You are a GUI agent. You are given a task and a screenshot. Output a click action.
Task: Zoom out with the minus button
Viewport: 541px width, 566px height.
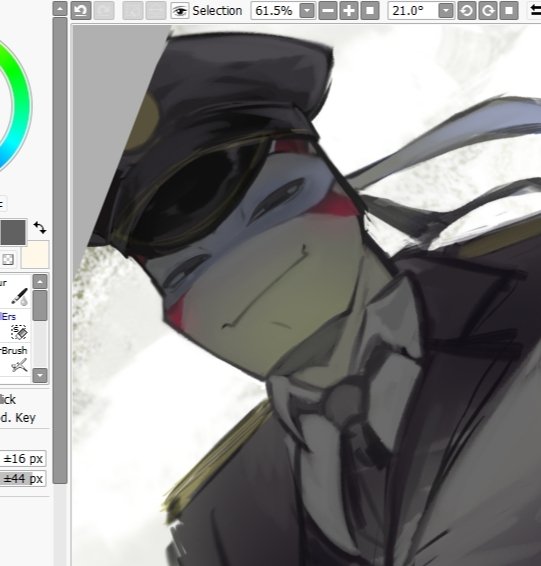point(328,11)
